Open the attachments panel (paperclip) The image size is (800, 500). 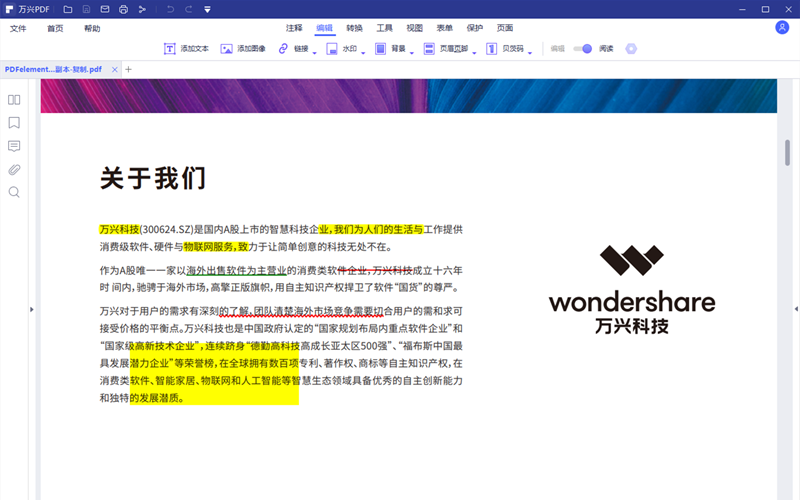pyautogui.click(x=14, y=169)
